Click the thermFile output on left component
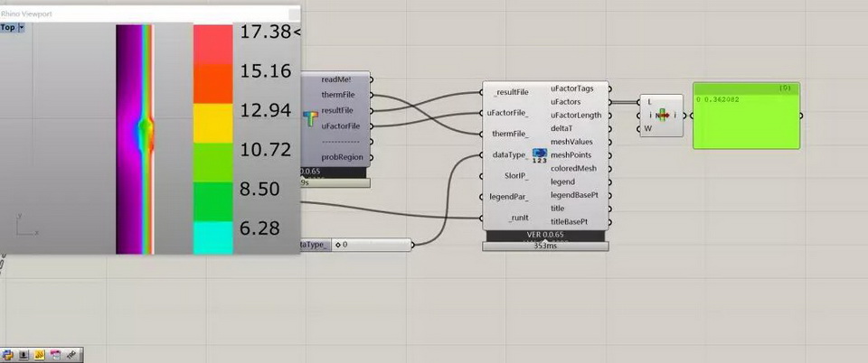The width and height of the screenshot is (868, 363). click(340, 94)
